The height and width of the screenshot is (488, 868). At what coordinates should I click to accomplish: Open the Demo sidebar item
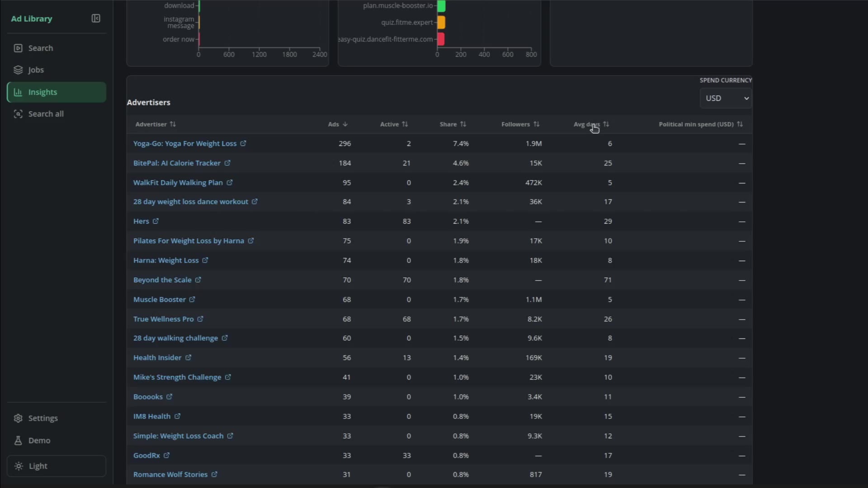tap(57, 441)
